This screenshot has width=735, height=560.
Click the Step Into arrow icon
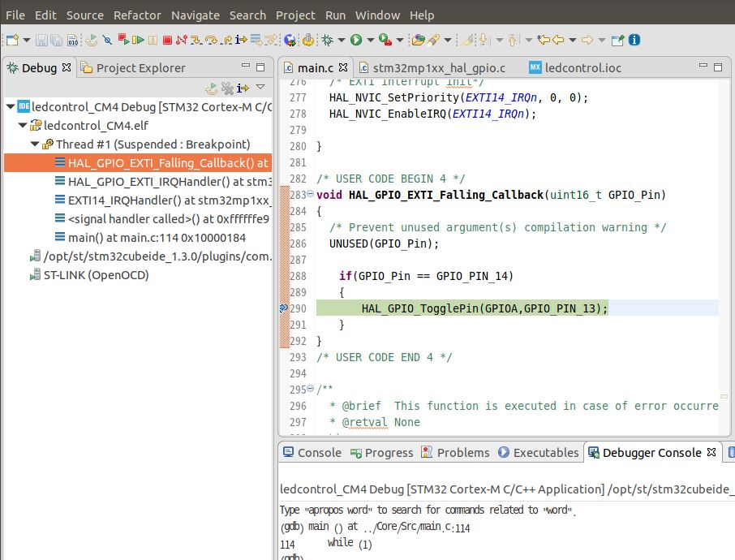point(196,40)
